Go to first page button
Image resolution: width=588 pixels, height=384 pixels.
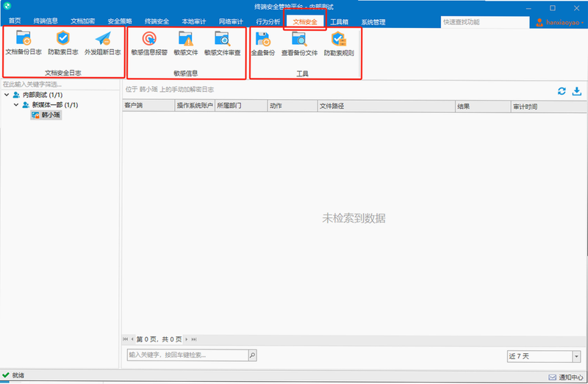pos(125,339)
